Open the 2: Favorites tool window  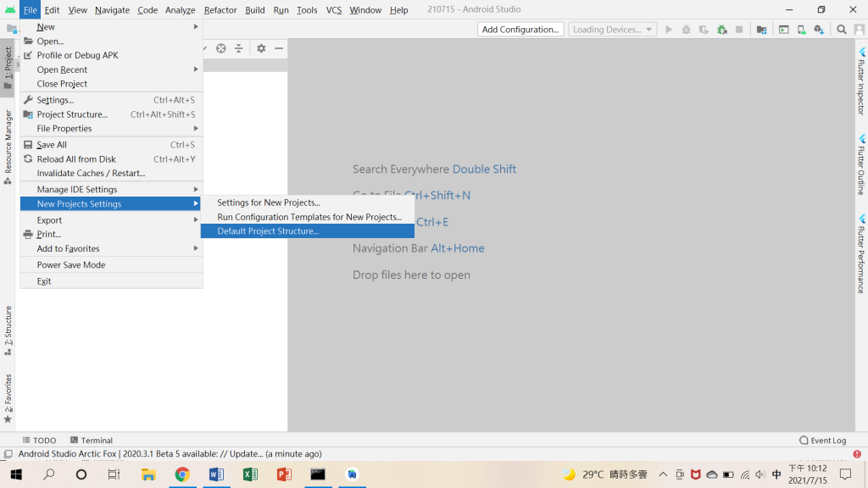pyautogui.click(x=8, y=398)
